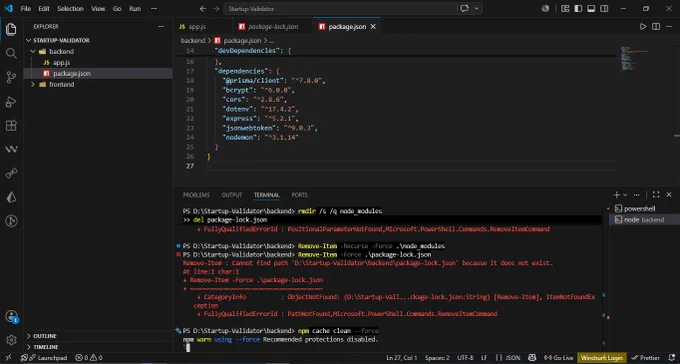This screenshot has width=680, height=364.
Task: Click Go Live in status bar
Action: coord(558,358)
